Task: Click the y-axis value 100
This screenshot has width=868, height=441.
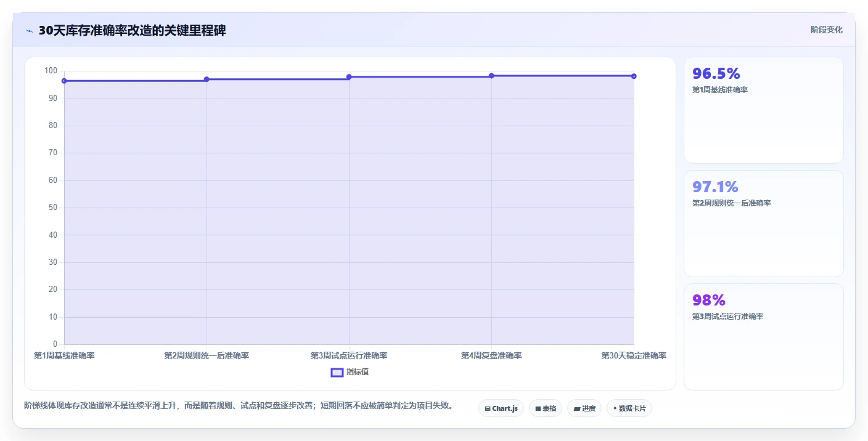Action: [51, 71]
